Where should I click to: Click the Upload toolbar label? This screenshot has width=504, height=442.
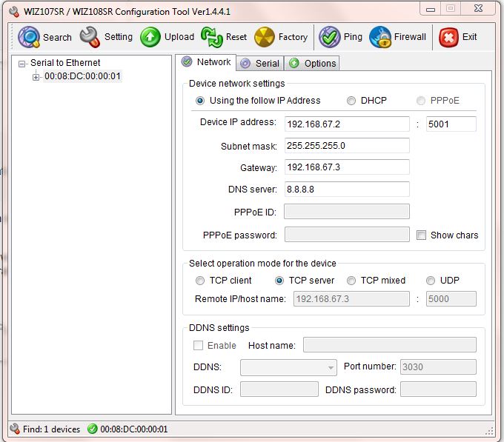point(179,37)
